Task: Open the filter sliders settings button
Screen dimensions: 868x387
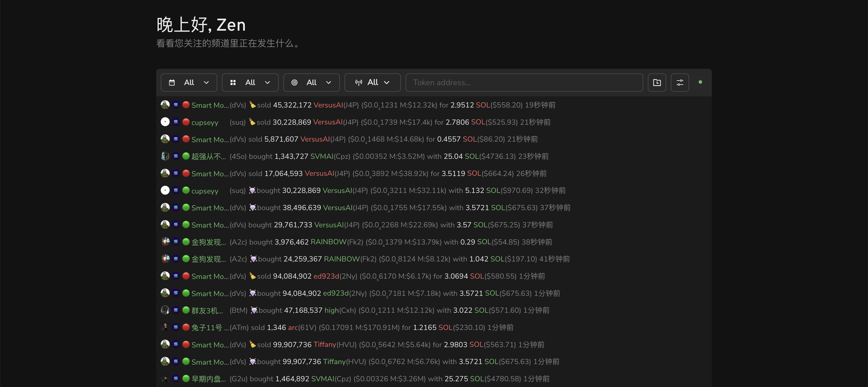Action: [680, 83]
